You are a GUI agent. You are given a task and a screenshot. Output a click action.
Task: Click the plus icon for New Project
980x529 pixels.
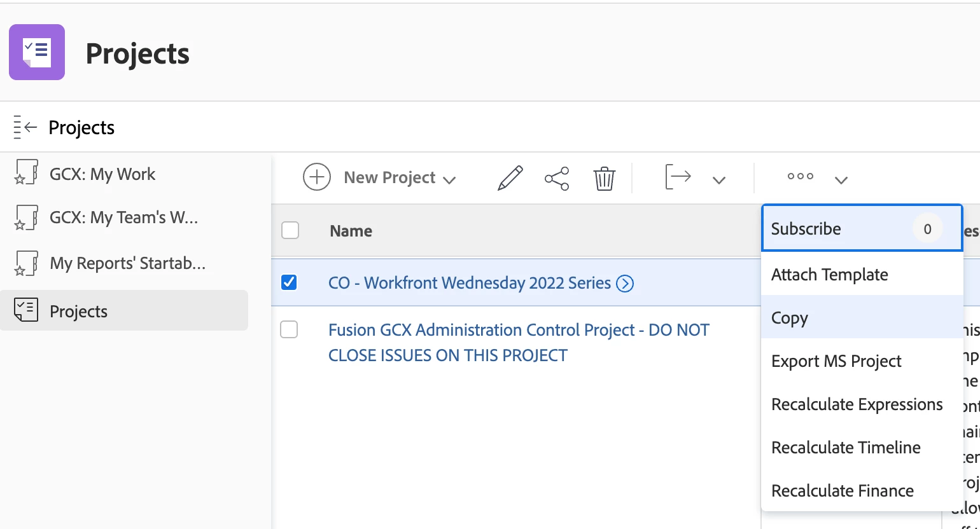(316, 177)
